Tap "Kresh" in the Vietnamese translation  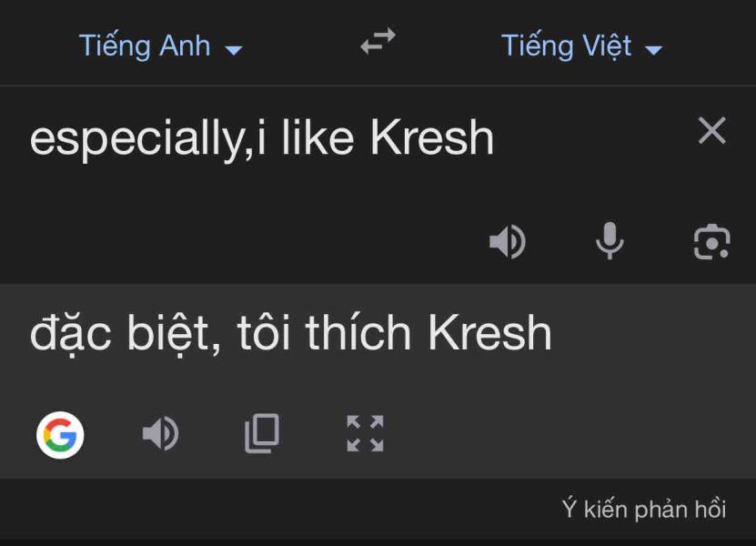489,333
